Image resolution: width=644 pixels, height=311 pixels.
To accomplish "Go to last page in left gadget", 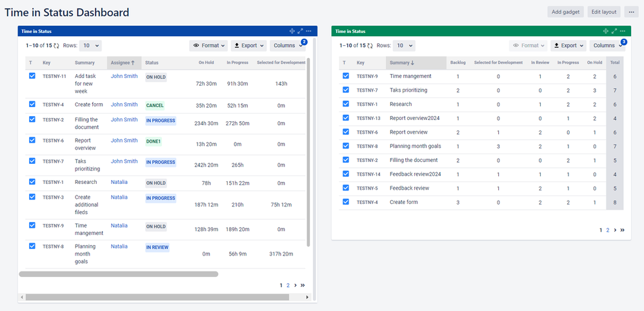I will pyautogui.click(x=303, y=285).
